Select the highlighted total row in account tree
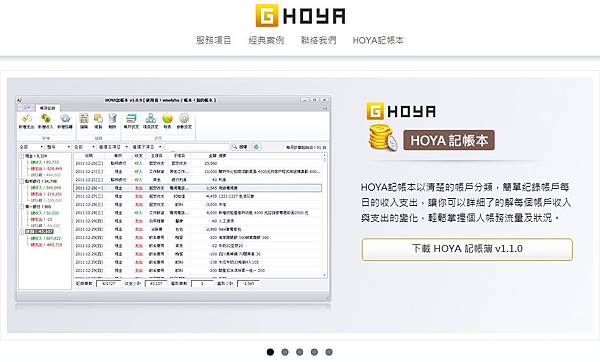Screen dimensions: 600x362 point(39,232)
